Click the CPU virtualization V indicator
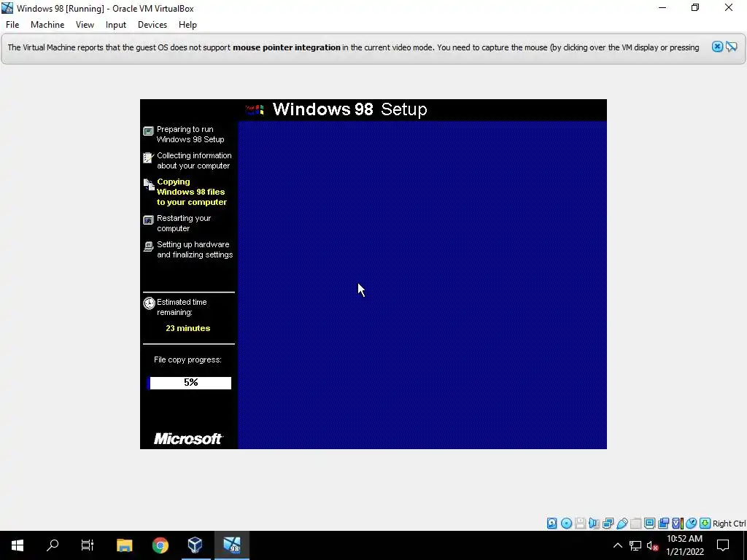The width and height of the screenshot is (747, 560). [x=677, y=524]
